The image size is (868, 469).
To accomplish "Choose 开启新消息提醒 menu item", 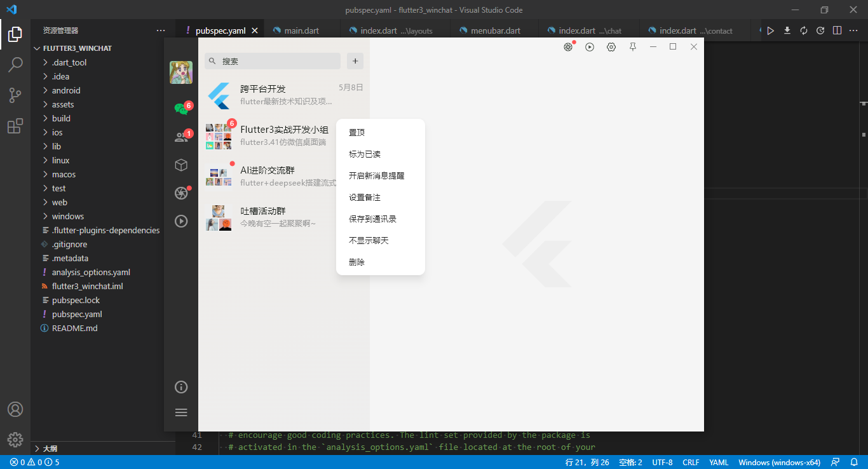I will [x=381, y=176].
